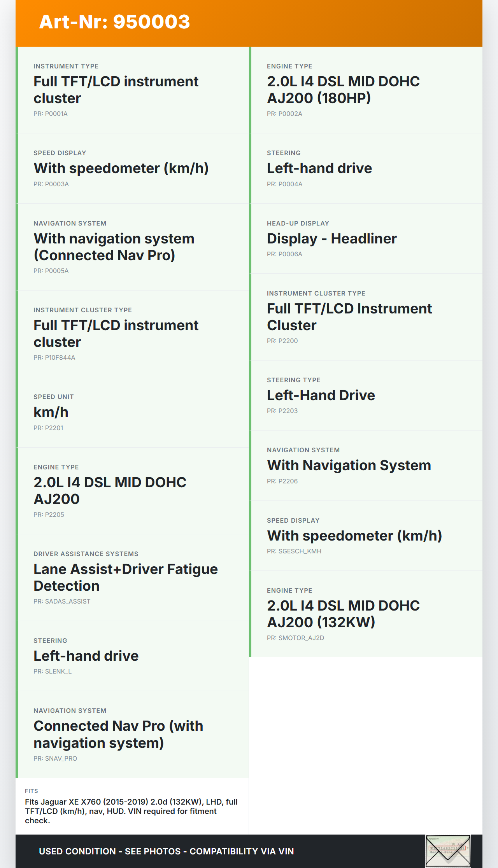Screen dimensions: 498x868
Task: Click the 2.0L AJ200 (132KW) engine card
Action: [366, 614]
